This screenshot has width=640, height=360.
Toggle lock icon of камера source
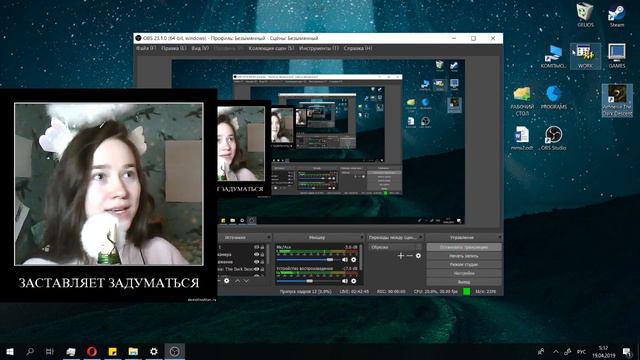pyautogui.click(x=262, y=254)
